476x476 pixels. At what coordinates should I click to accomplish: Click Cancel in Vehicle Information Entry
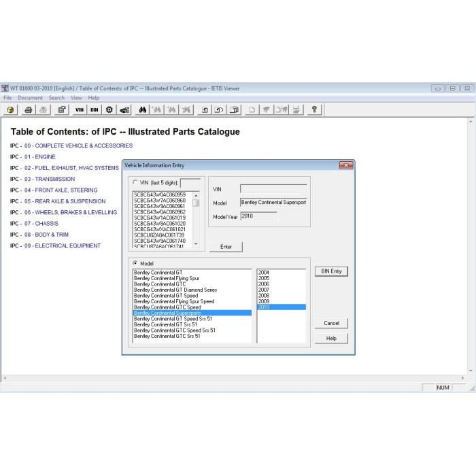click(x=331, y=323)
